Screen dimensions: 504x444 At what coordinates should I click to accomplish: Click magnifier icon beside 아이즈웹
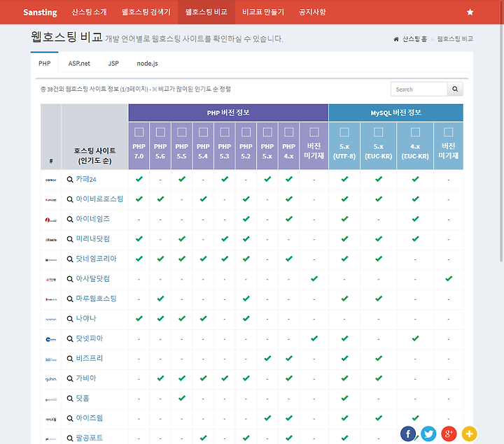[70, 418]
